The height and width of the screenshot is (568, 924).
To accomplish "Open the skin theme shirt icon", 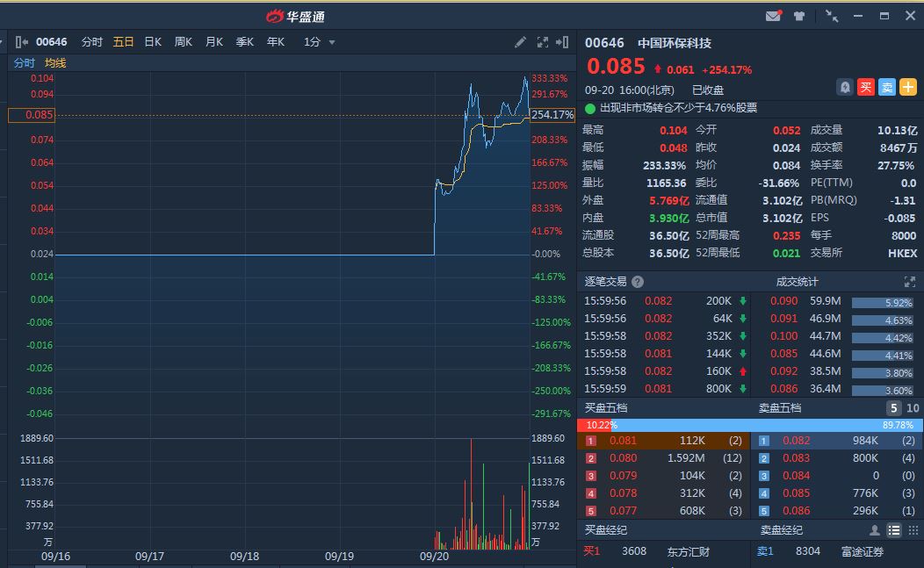I will (x=798, y=16).
